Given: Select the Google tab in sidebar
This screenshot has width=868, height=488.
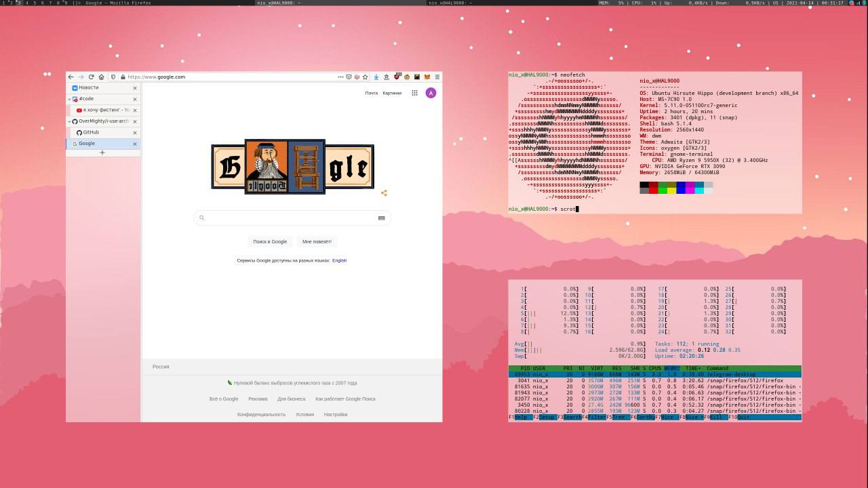Looking at the screenshot, I should click(x=103, y=144).
